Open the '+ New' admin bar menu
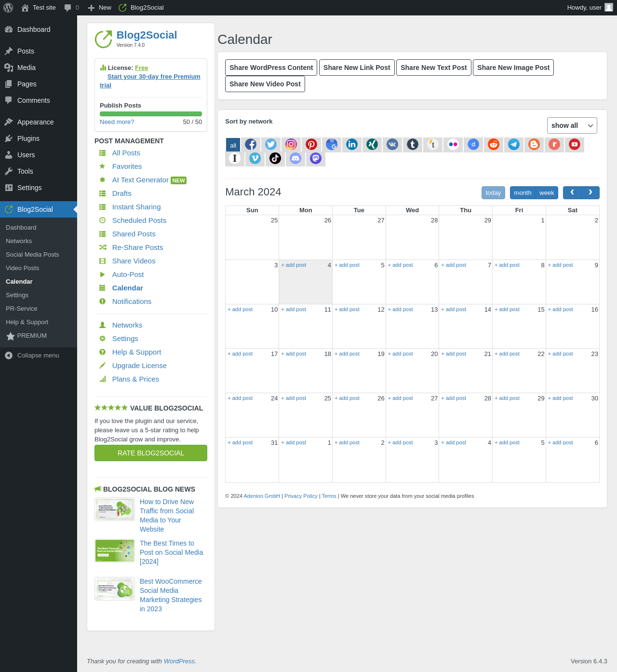 (x=100, y=8)
